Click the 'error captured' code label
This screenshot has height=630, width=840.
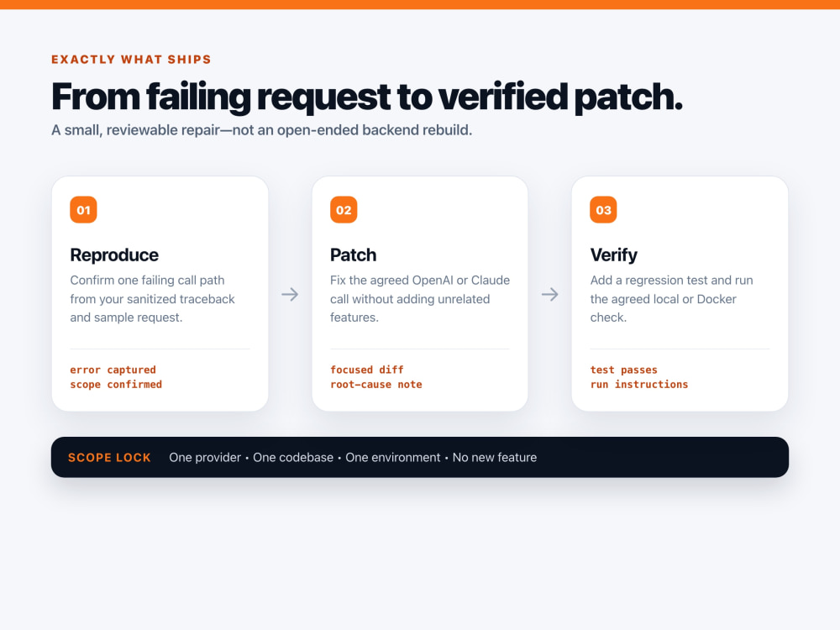[113, 370]
